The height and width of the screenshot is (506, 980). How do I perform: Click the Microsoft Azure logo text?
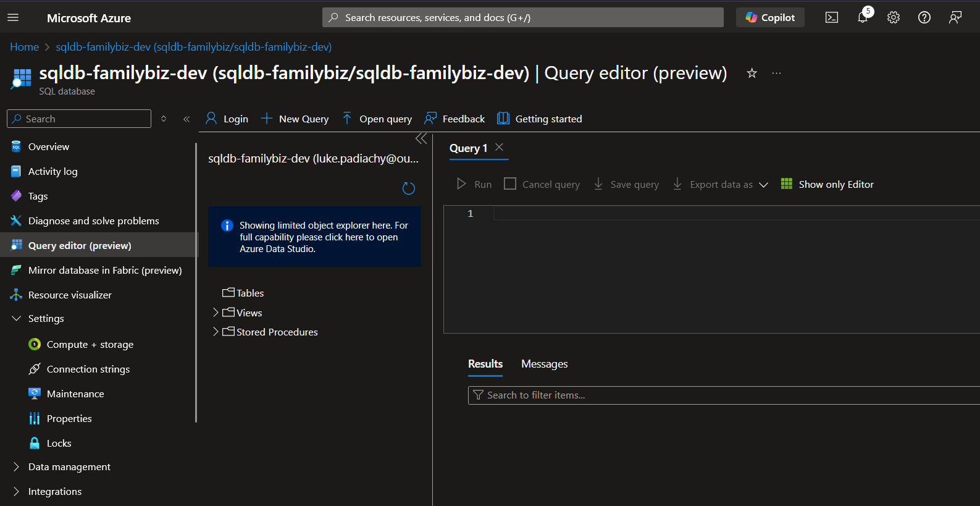point(89,18)
